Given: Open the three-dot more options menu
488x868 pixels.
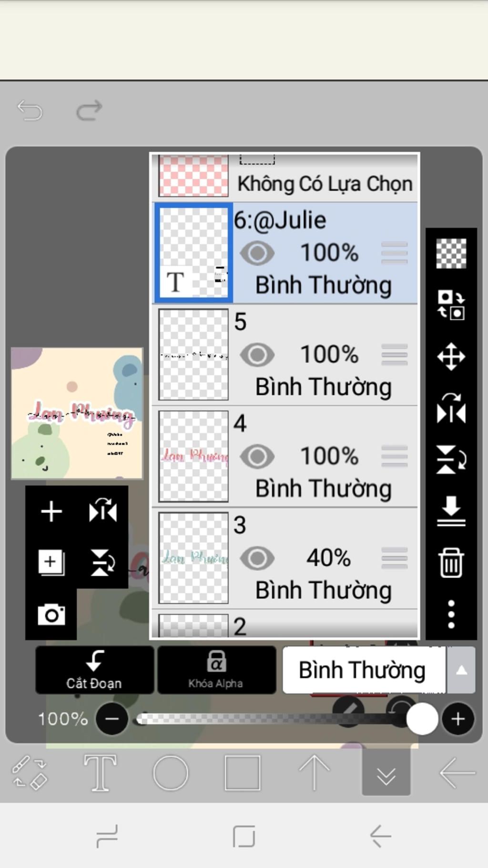Looking at the screenshot, I should click(451, 614).
